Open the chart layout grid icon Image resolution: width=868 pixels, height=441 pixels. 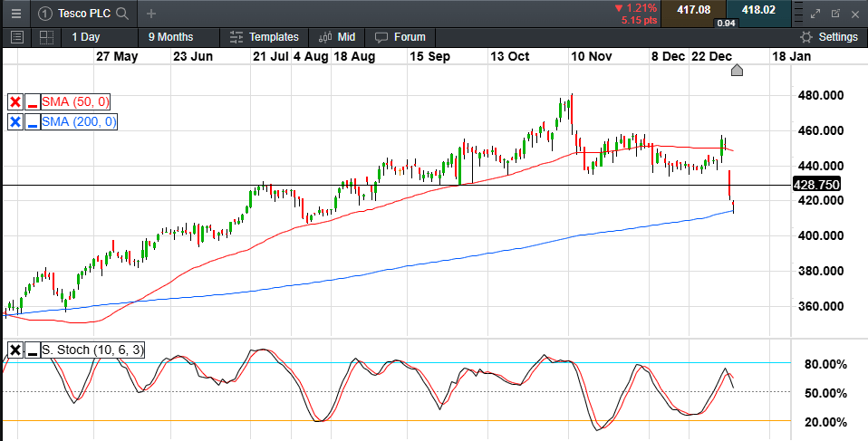44,37
